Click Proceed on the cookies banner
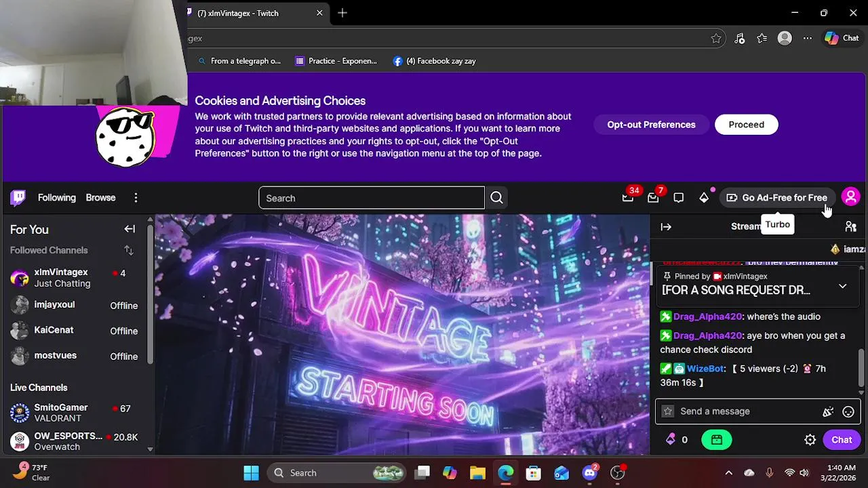Viewport: 868px width, 488px height. (746, 125)
